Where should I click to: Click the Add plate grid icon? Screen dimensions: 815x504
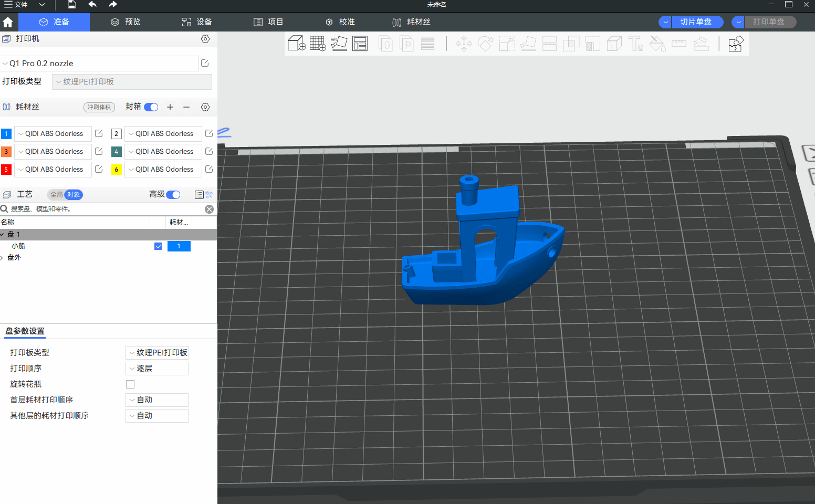[318, 44]
